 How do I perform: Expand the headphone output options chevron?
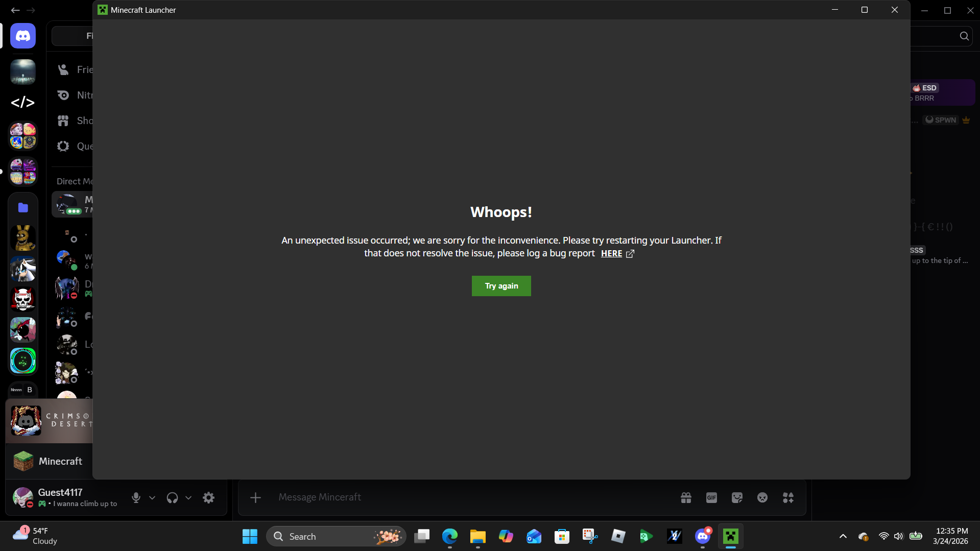188,498
